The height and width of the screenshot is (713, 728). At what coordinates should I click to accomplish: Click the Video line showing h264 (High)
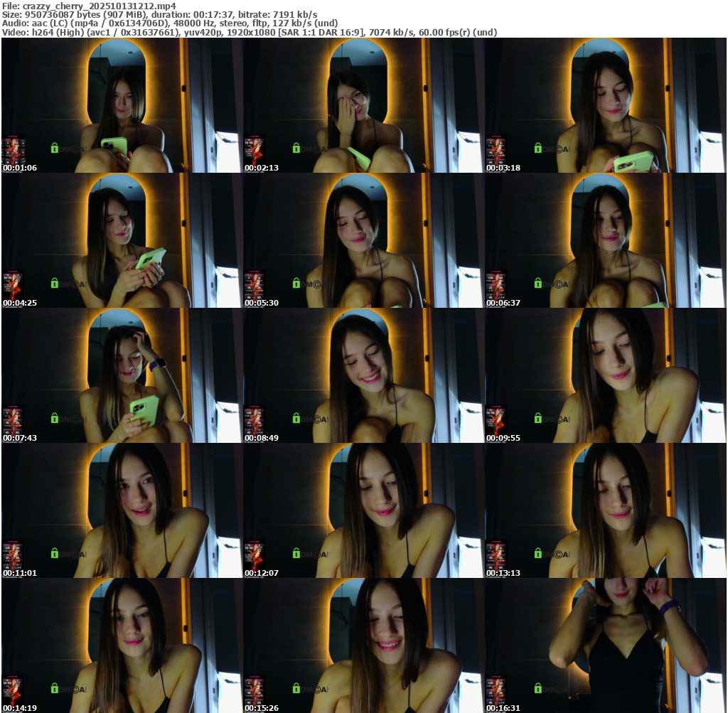250,33
